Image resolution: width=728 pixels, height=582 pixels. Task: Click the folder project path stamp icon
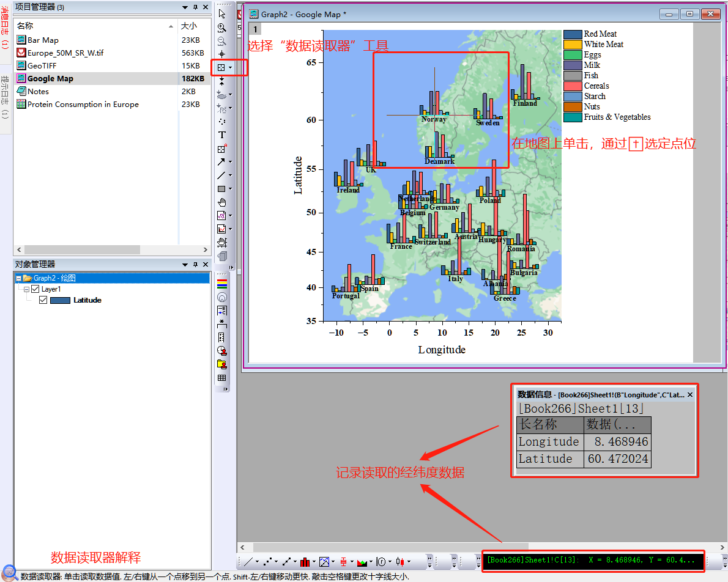coord(222,364)
